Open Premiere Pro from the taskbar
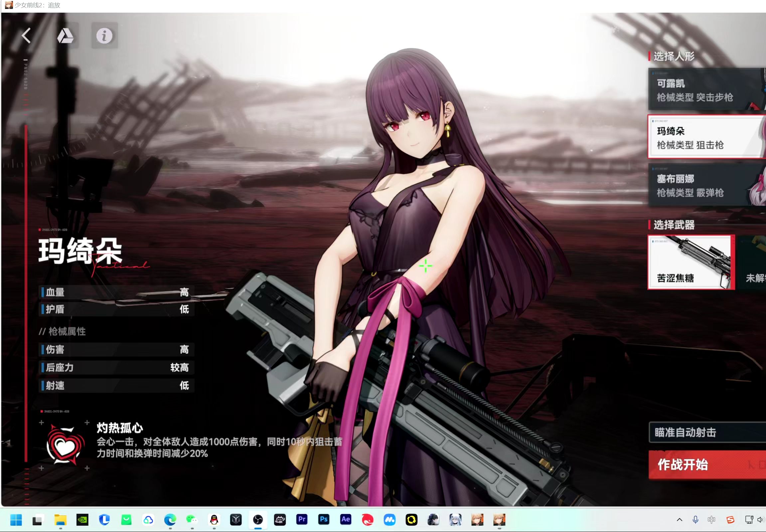This screenshot has height=532, width=766. tap(302, 519)
